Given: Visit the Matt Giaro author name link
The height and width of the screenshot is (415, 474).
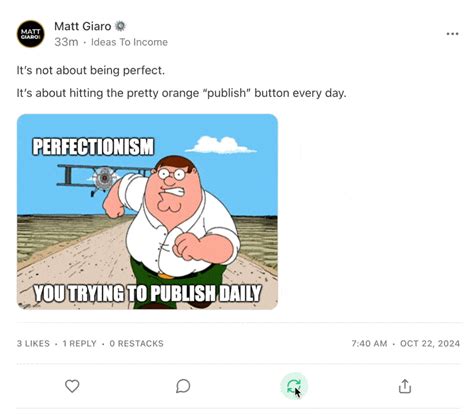Looking at the screenshot, I should (x=83, y=26).
